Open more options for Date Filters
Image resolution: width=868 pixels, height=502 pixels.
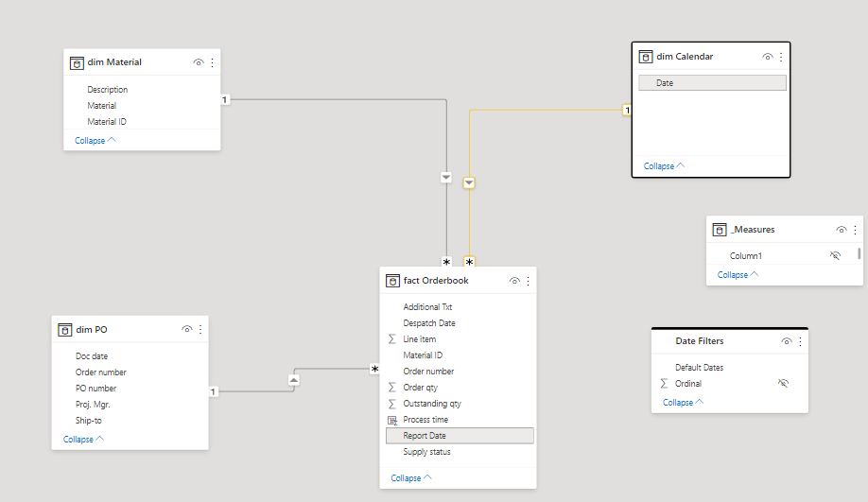click(x=800, y=341)
